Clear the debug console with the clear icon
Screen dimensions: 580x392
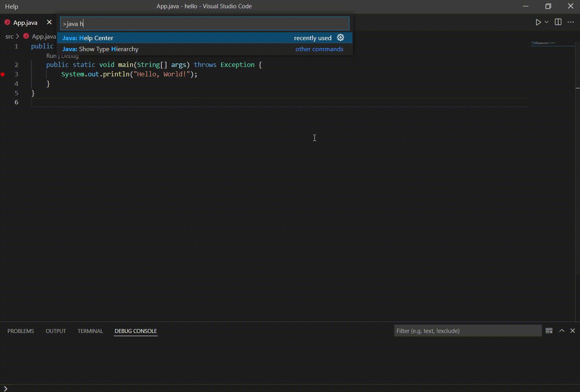[549, 331]
